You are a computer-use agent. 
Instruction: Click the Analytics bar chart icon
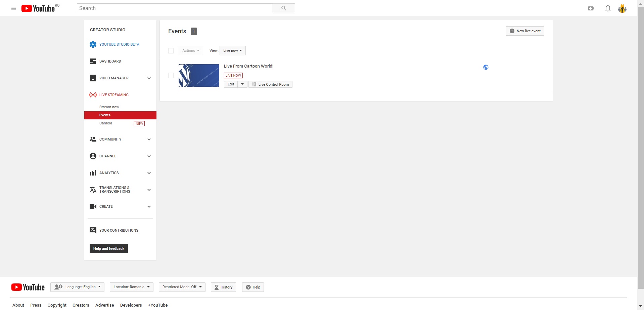[x=93, y=173]
